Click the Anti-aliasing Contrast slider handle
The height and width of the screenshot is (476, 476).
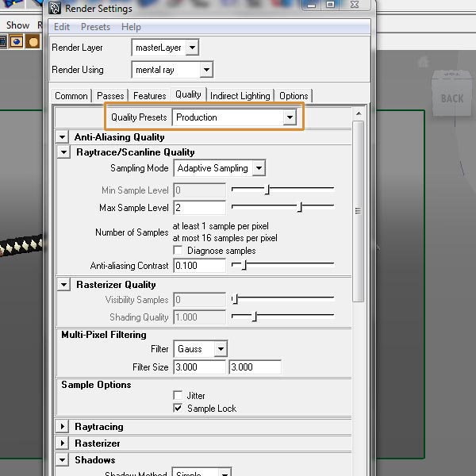tap(244, 265)
